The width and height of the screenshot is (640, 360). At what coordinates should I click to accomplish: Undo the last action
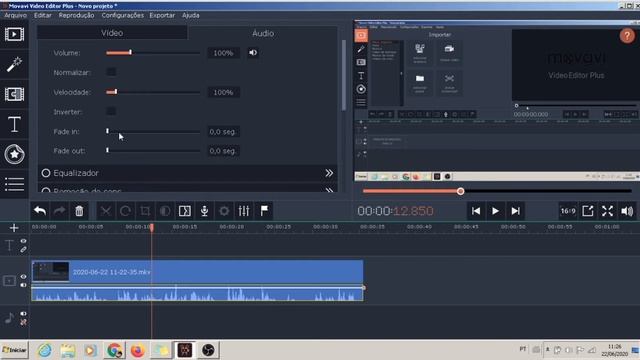tap(40, 211)
